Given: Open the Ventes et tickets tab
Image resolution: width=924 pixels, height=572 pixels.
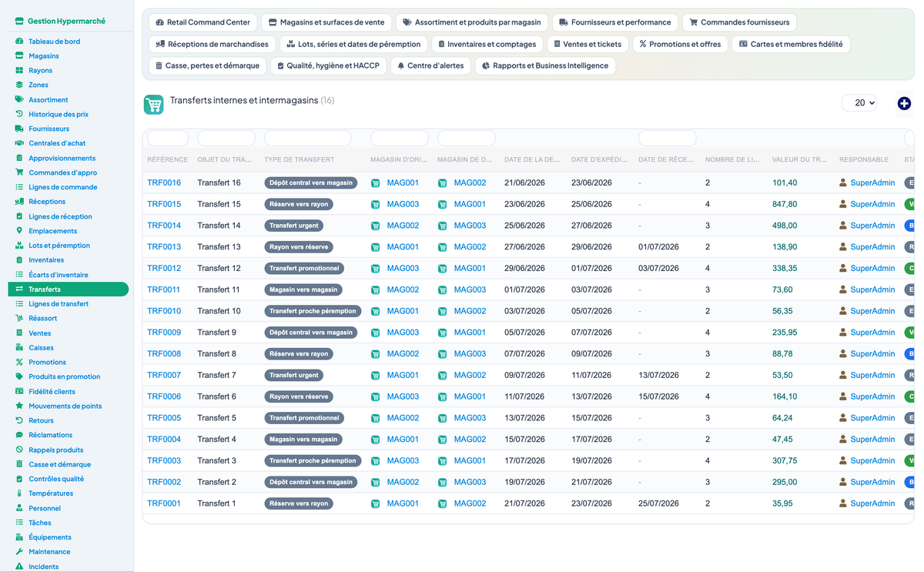Looking at the screenshot, I should [587, 44].
